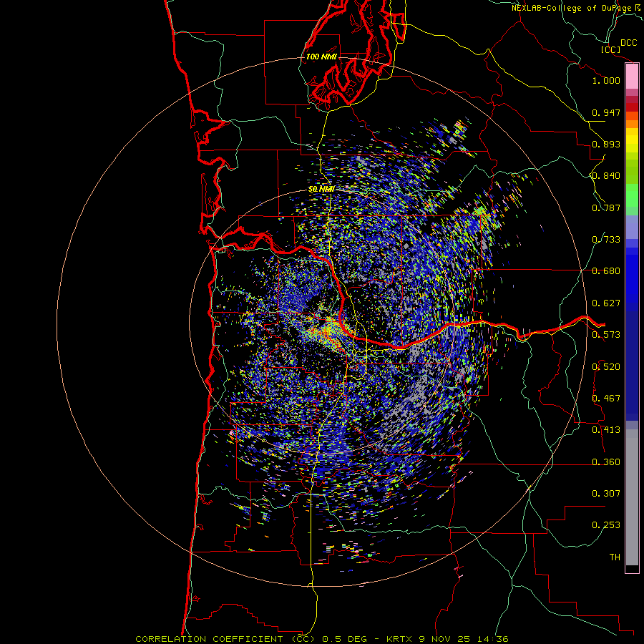Click the DCC product label above the legend
Image resolution: width=644 pixels, height=644 pixels.
[x=628, y=43]
